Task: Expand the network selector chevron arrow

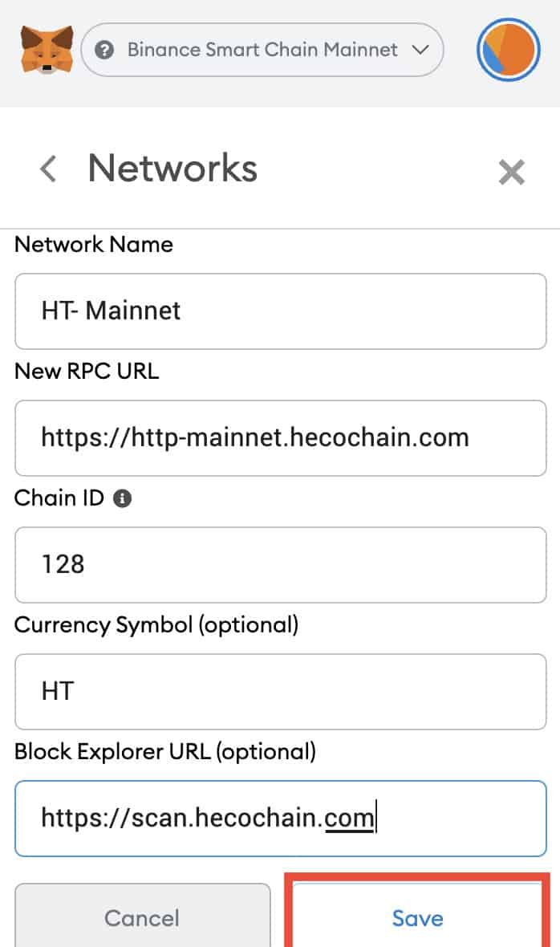Action: click(420, 50)
